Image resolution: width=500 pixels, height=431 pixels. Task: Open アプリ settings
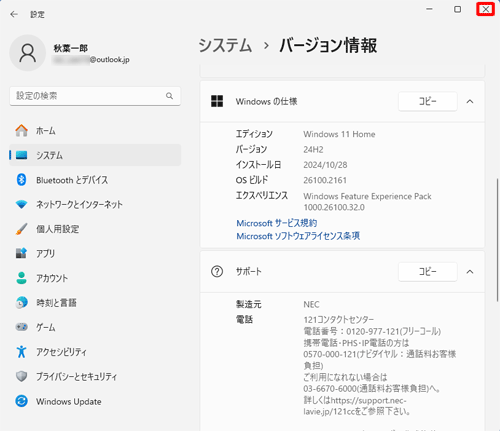pyautogui.click(x=95, y=253)
